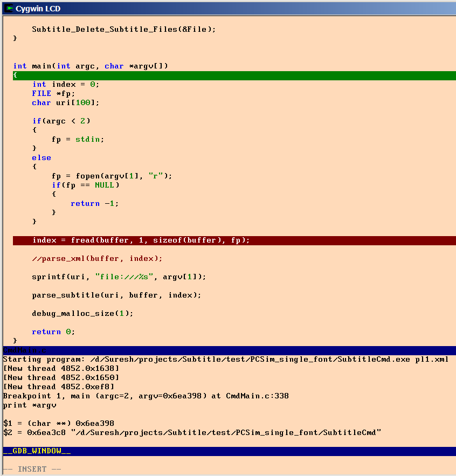456x476 pixels.
Task: Click the debug_malloc_size(1); line
Action: [82, 313]
